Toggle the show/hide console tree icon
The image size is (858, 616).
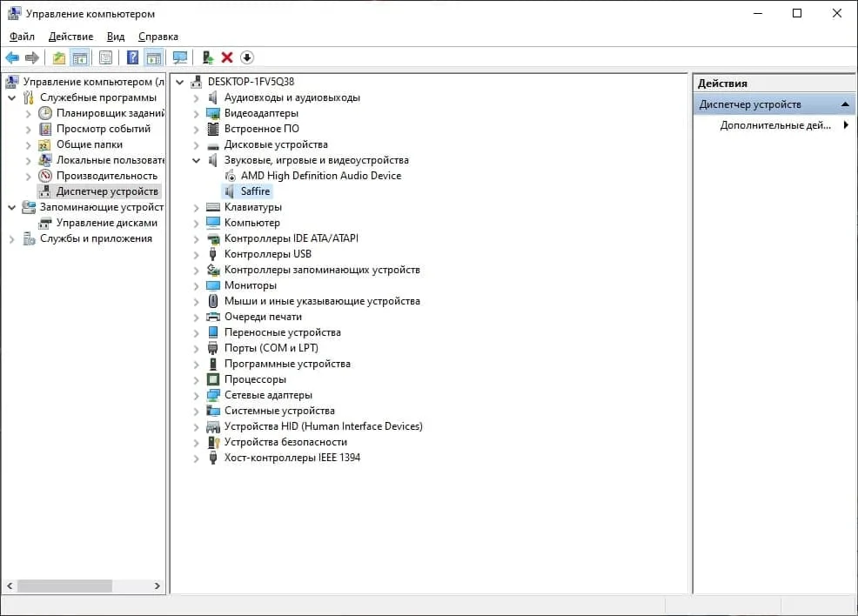click(80, 57)
